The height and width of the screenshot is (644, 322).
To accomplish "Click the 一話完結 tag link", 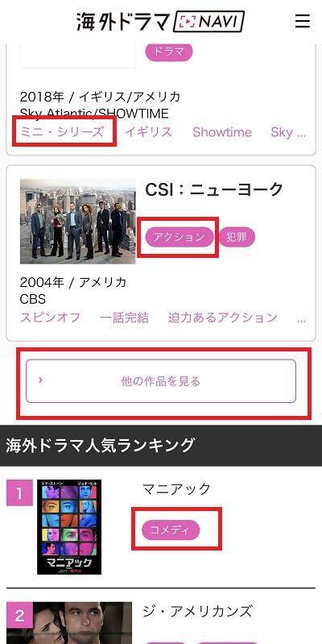I will 124,318.
